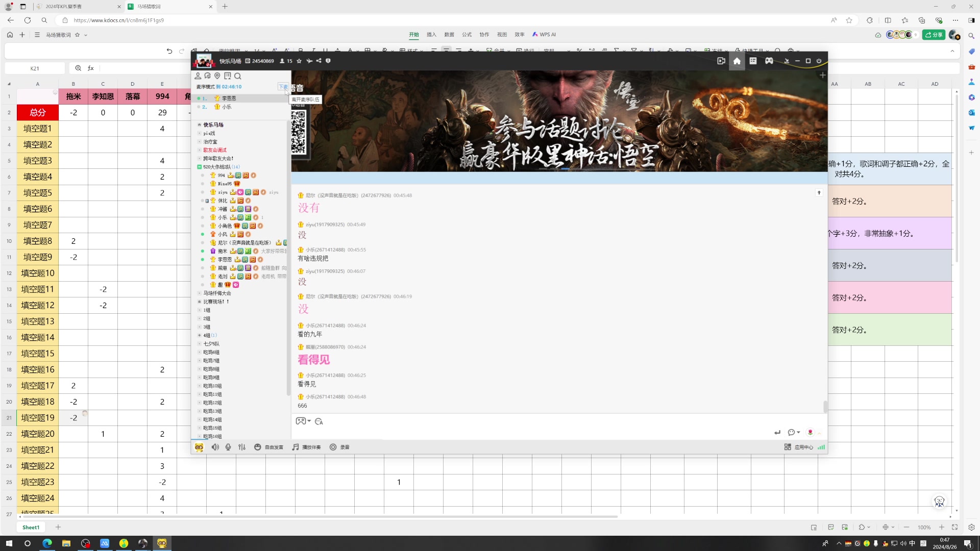Screen dimensions: 980x551
Task: Open the WPS home icon
Action: coord(10,35)
